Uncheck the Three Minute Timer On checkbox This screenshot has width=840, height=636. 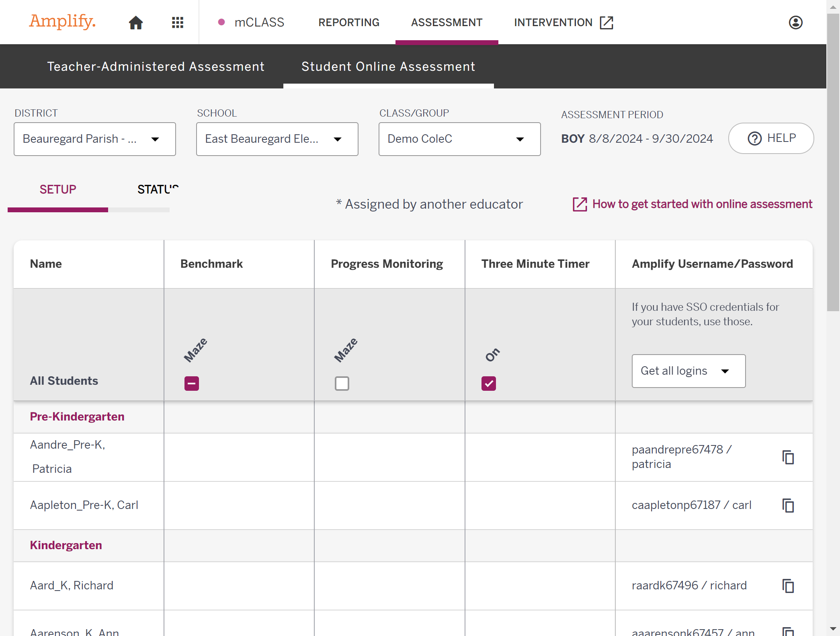[x=489, y=384]
